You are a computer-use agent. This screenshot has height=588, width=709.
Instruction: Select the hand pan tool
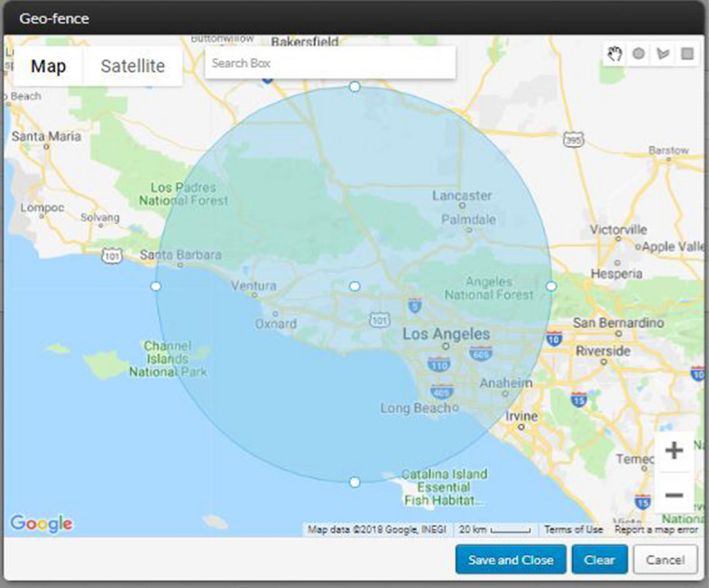tap(614, 53)
